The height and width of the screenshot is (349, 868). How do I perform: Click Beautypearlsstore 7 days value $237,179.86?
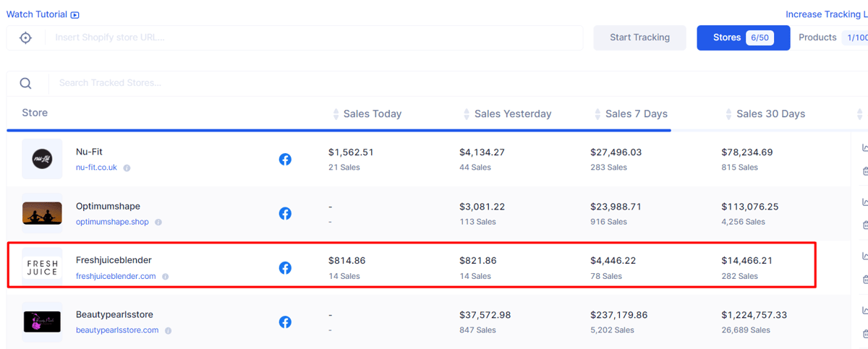(619, 314)
